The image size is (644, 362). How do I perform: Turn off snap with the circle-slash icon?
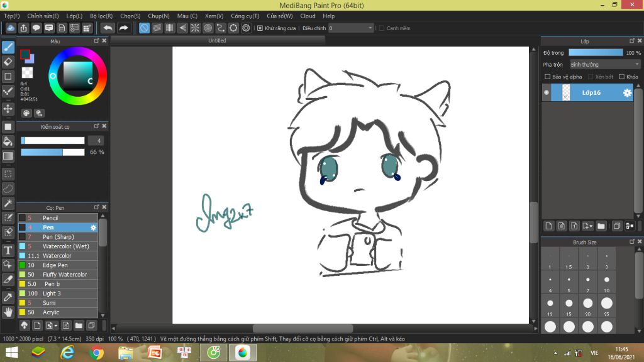pyautogui.click(x=144, y=28)
